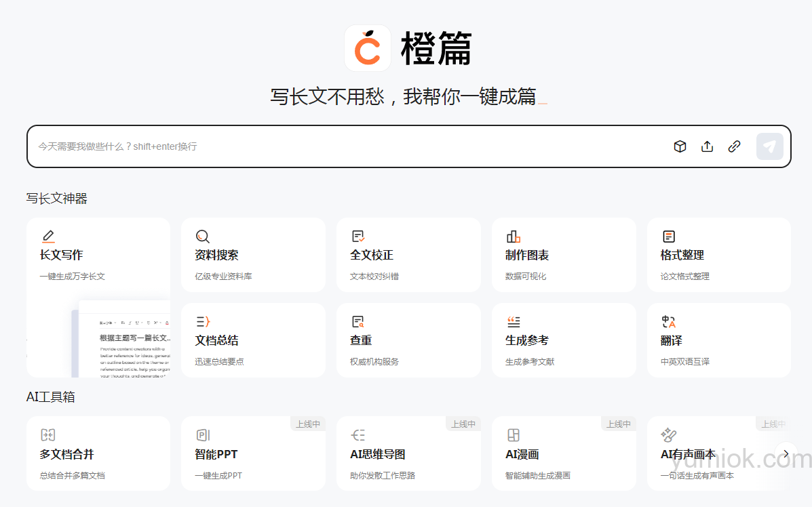Click the 助你发散工作思路 description text
This screenshot has height=507, width=812.
[383, 475]
